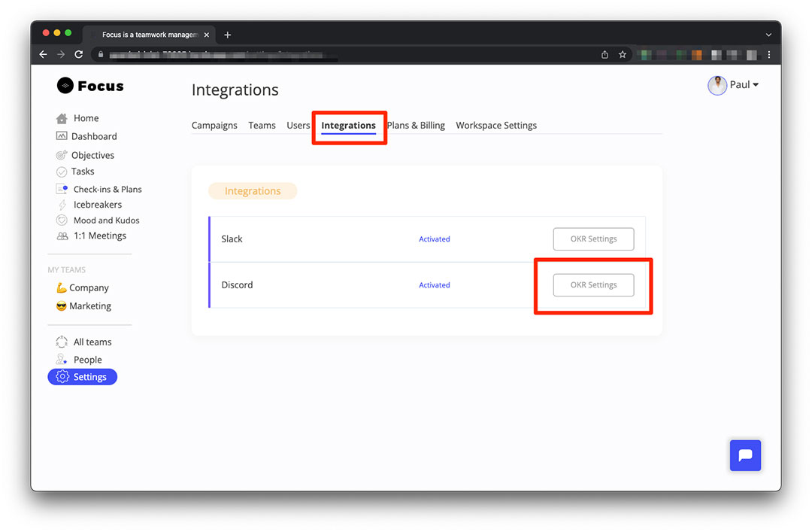Open Home via its house icon
Screen dimensions: 812x532
[62, 119]
